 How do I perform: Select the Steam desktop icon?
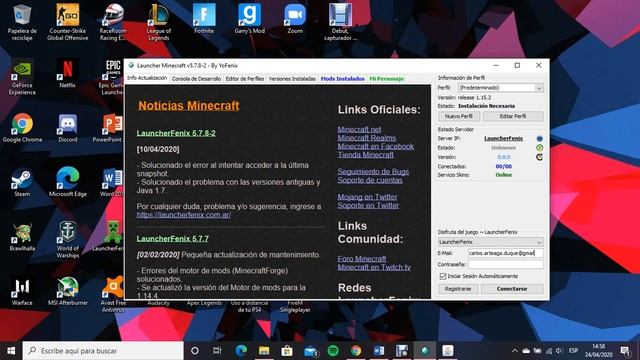22,182
